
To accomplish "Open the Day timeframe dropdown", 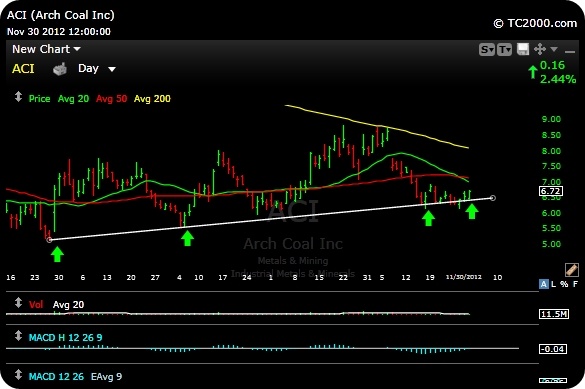I will (97, 69).
